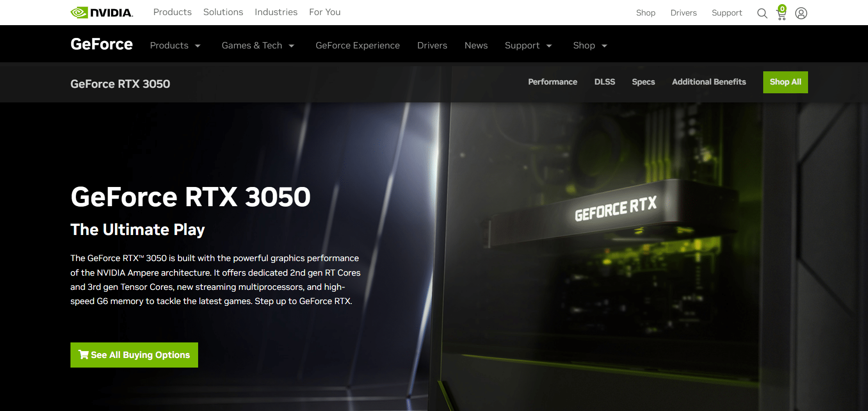Open Support link in top bar

[727, 13]
